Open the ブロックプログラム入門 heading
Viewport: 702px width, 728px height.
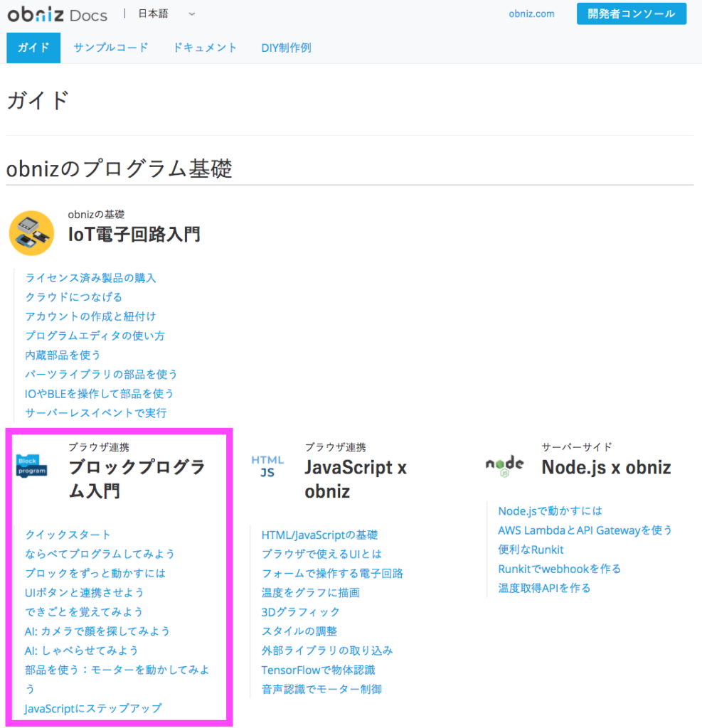click(137, 479)
